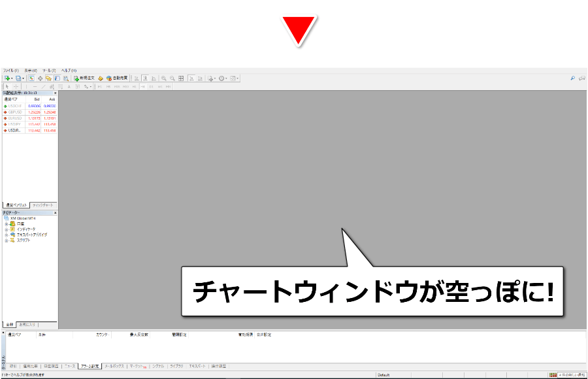Switch to Navigator お気に入り tab
The image size is (588, 379).
(x=27, y=325)
